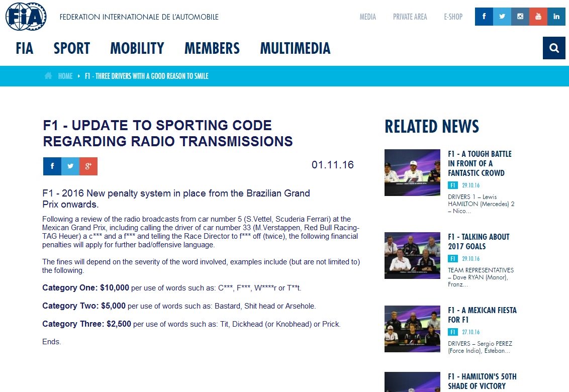Share the article on Twitter

pyautogui.click(x=70, y=166)
